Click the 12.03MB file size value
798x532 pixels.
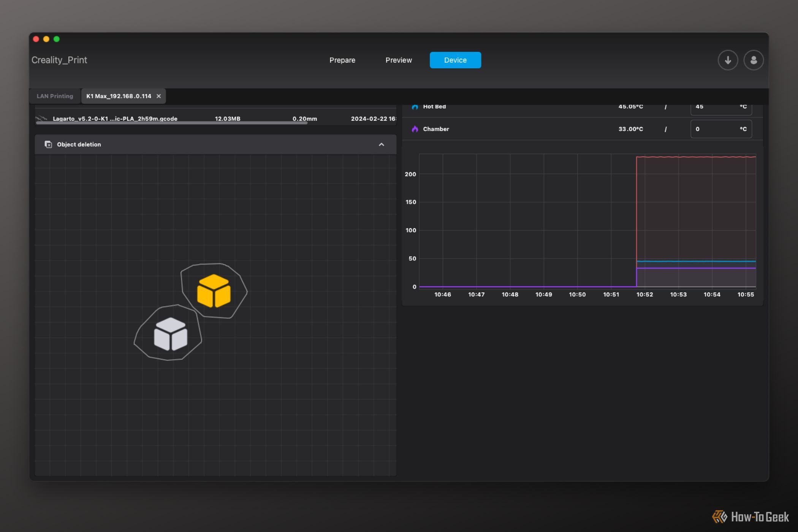227,119
